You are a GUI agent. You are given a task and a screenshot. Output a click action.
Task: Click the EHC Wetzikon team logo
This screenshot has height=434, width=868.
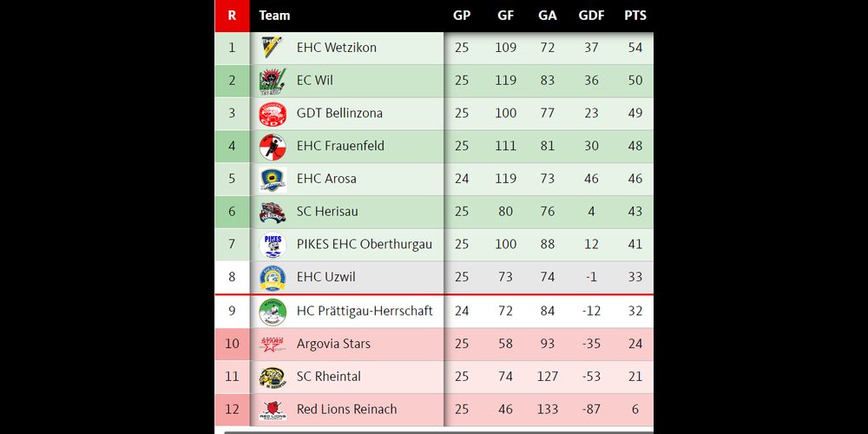[x=273, y=48]
